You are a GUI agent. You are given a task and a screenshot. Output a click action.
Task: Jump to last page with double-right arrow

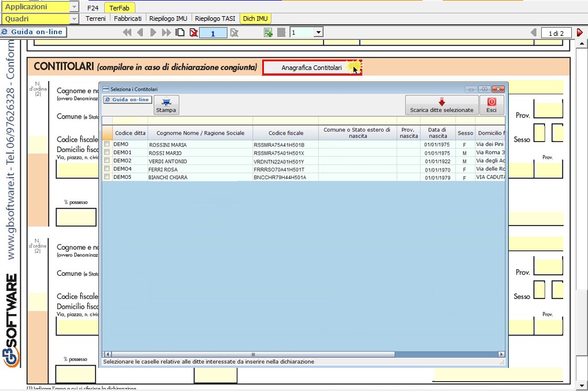pos(166,32)
